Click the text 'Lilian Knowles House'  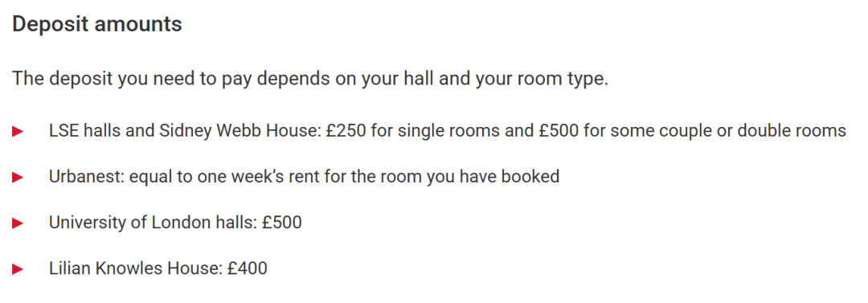[136, 268]
